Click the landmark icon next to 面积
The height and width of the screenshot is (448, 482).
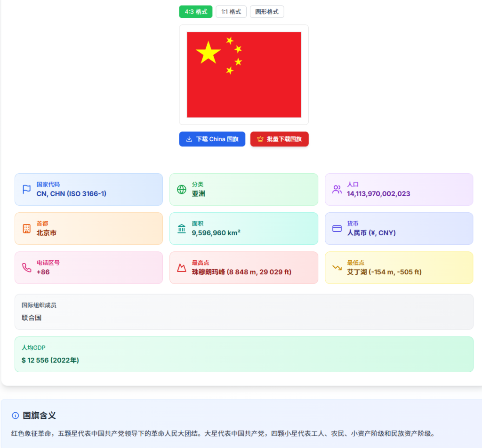click(182, 228)
